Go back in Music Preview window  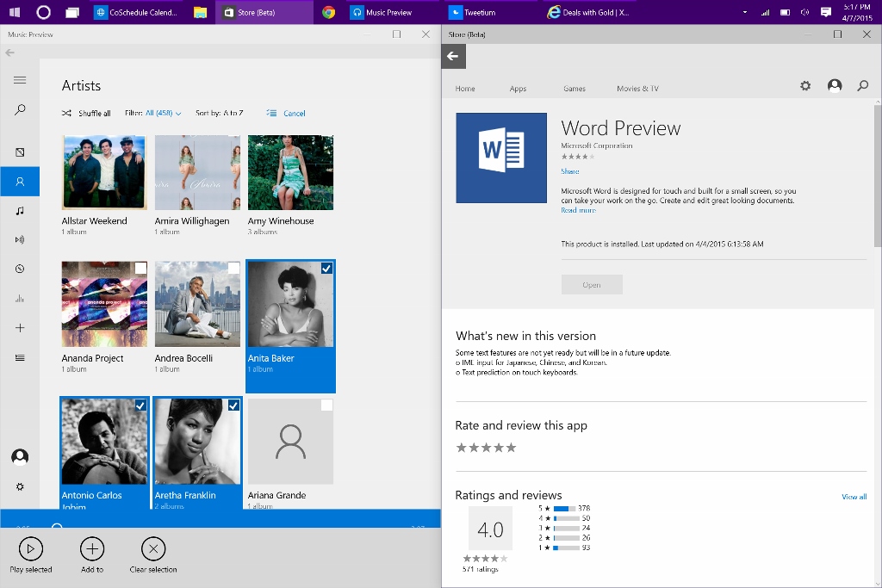point(9,53)
